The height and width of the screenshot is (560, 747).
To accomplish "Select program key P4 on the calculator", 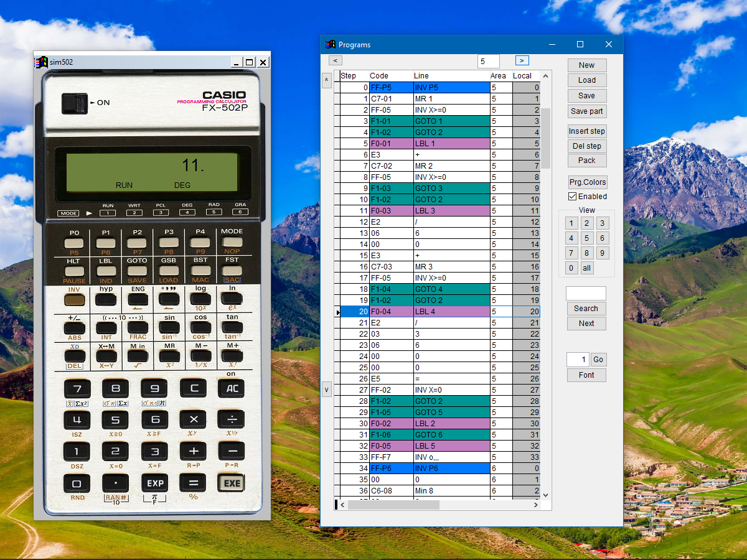I will click(x=200, y=242).
